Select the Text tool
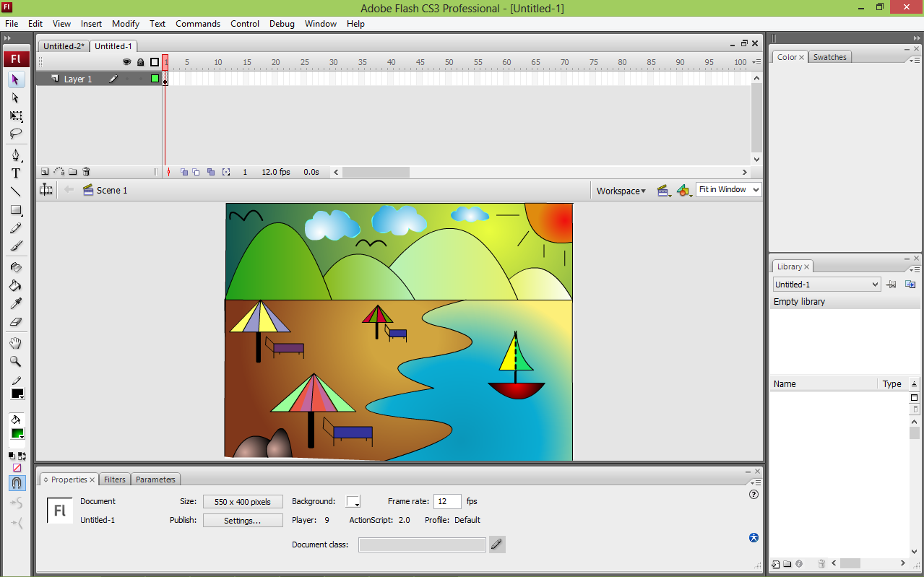 [x=16, y=173]
